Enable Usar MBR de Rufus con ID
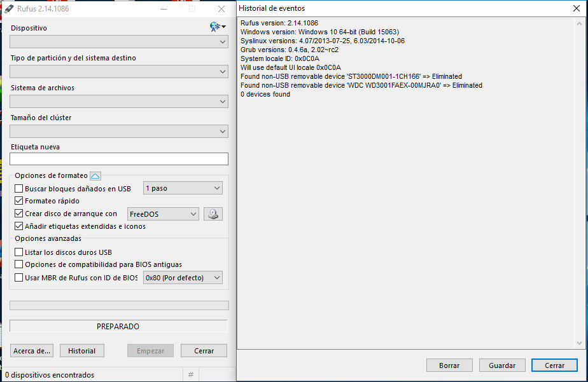 (18, 278)
